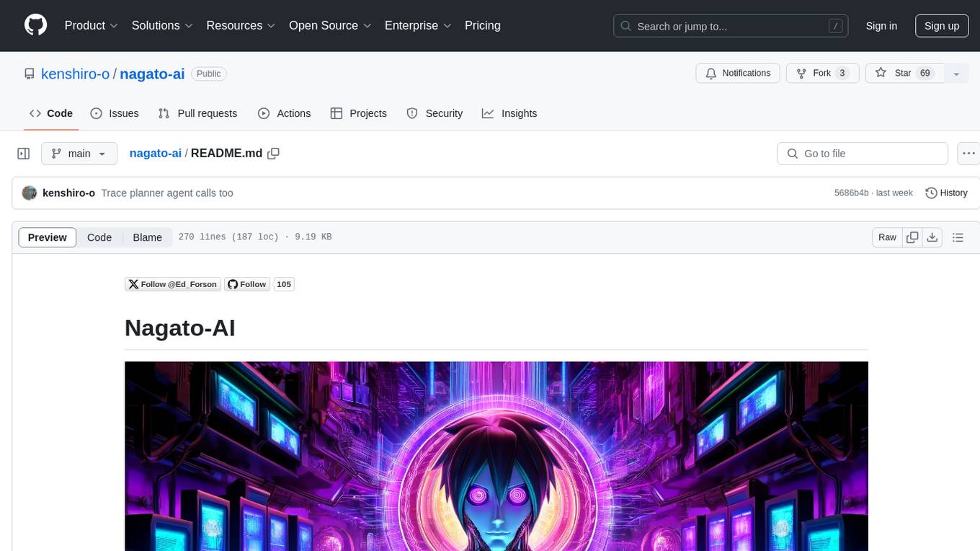
Task: Switch to the Issues tab
Action: coord(115,113)
